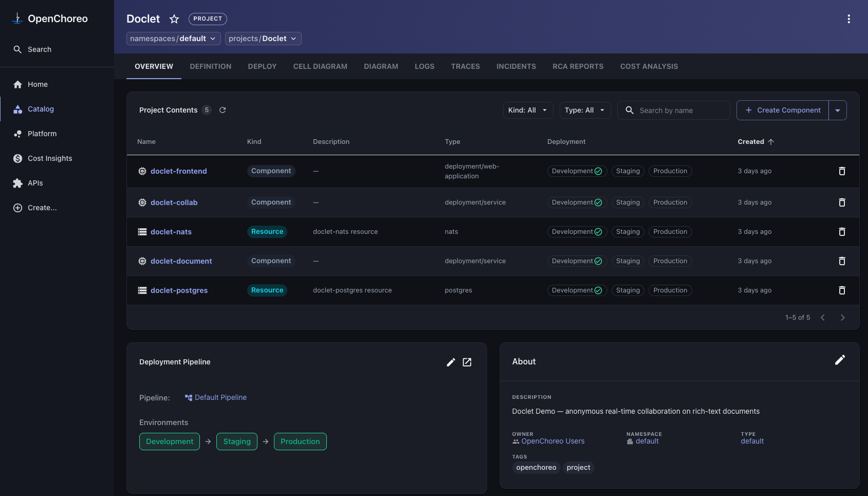
Task: Click the resource icon beside doclet-postgres
Action: pyautogui.click(x=142, y=290)
